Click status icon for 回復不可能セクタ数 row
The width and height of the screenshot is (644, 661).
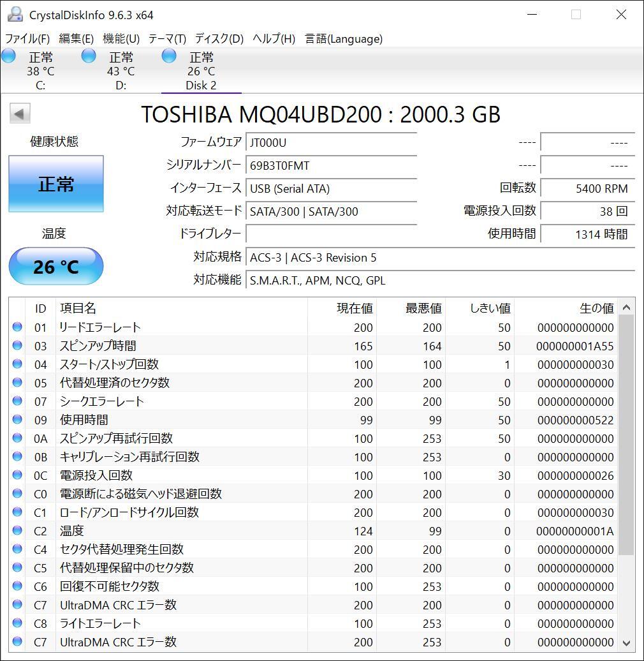(17, 586)
